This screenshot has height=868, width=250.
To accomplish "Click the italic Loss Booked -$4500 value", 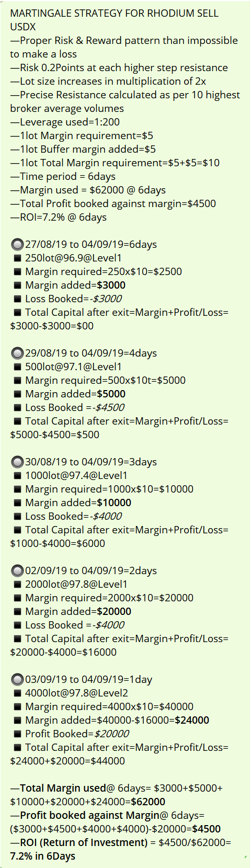I will 109,407.
